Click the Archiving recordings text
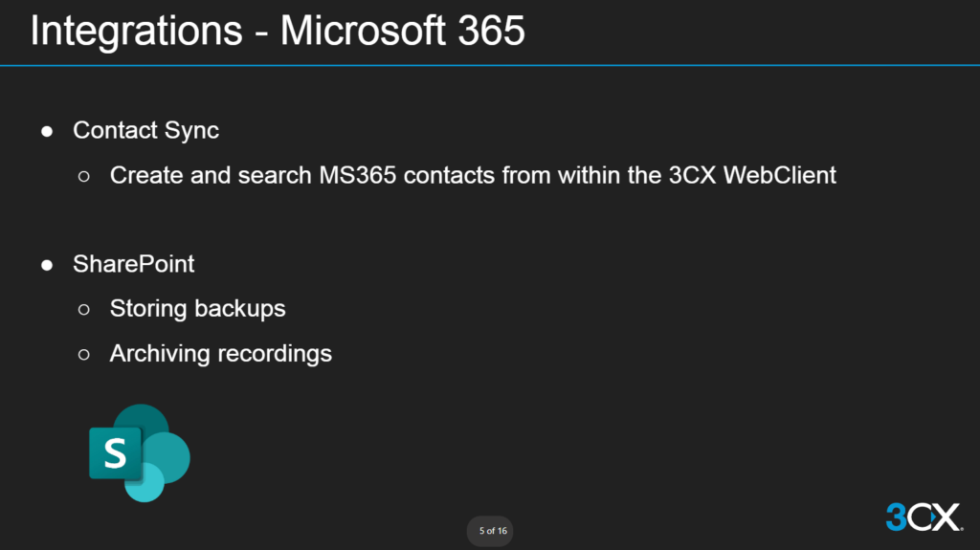980x550 pixels. click(x=220, y=353)
